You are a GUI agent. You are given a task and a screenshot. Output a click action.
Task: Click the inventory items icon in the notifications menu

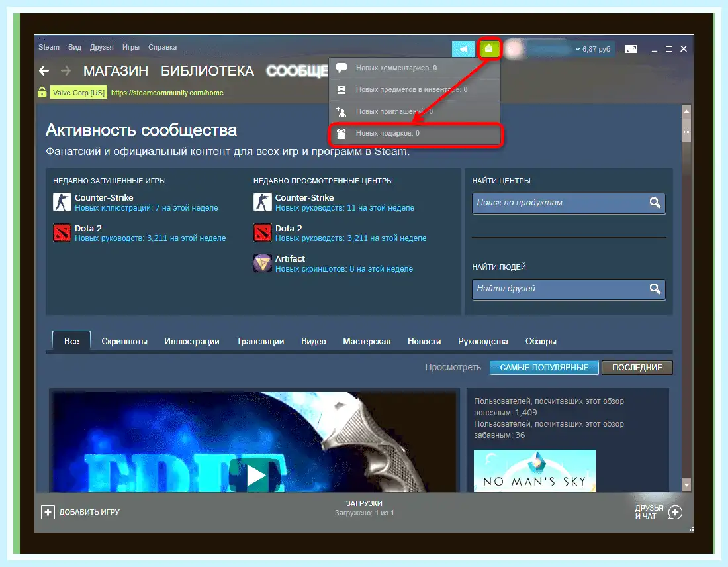point(341,89)
